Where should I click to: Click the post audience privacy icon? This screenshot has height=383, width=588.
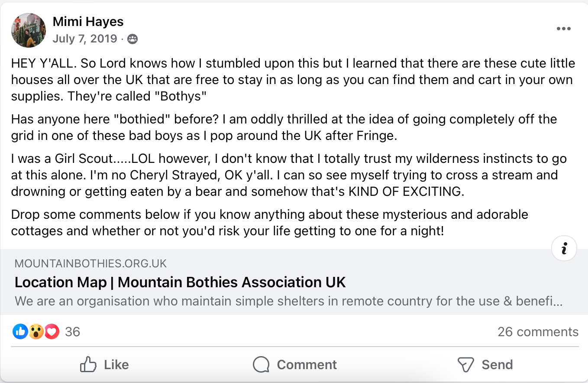[x=132, y=39]
